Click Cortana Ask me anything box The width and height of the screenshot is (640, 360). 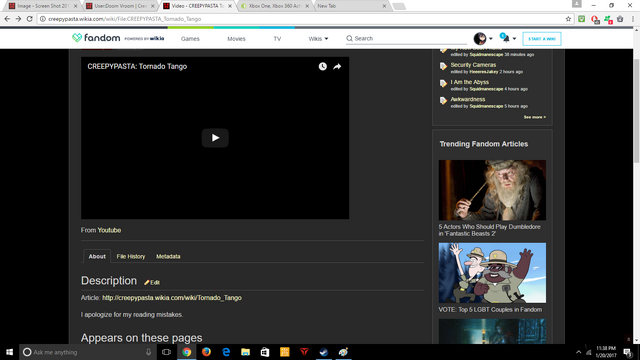point(88,352)
